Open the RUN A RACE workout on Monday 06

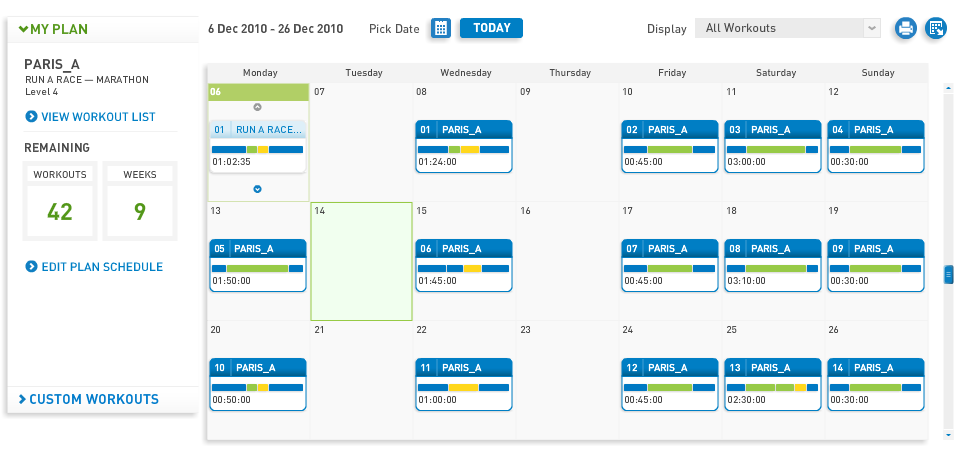[257, 147]
